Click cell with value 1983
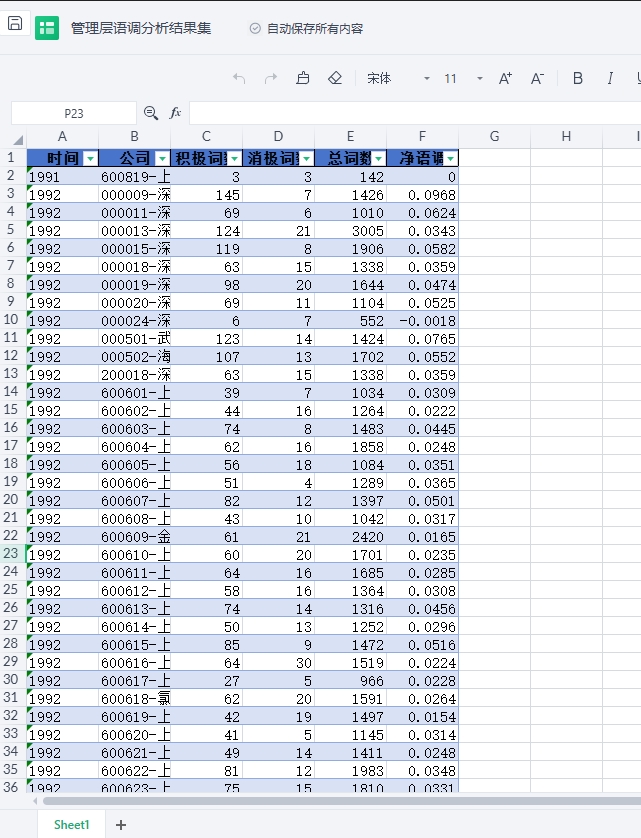This screenshot has width=641, height=838. click(x=350, y=771)
